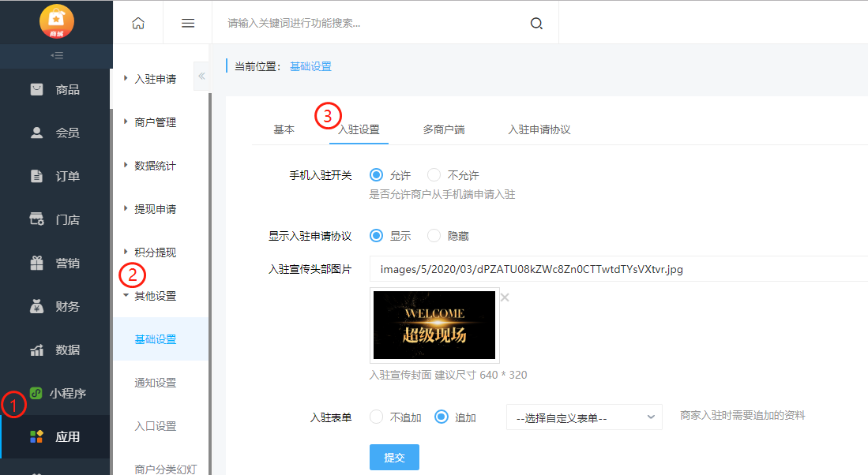Open 商户分类幻灯 in the submenu
This screenshot has height=475, width=868.
[166, 469]
